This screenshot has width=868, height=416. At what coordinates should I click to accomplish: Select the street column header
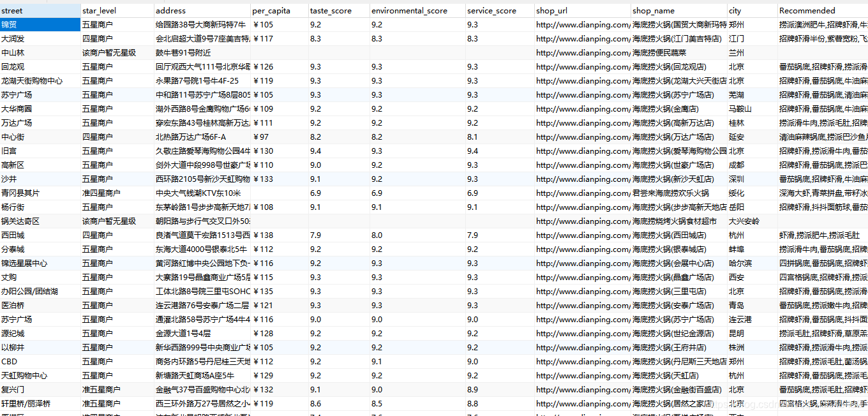point(40,10)
